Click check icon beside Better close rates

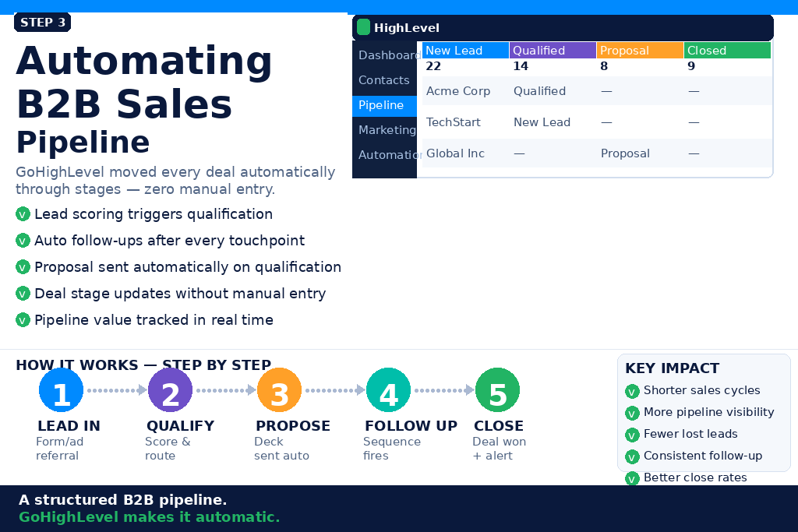pos(632,478)
